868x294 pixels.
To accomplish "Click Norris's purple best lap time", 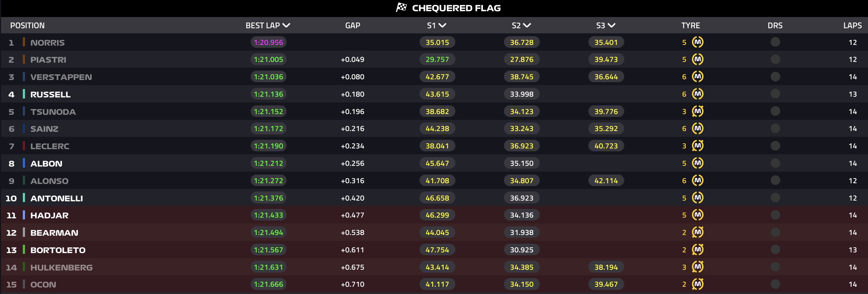I will tap(268, 42).
